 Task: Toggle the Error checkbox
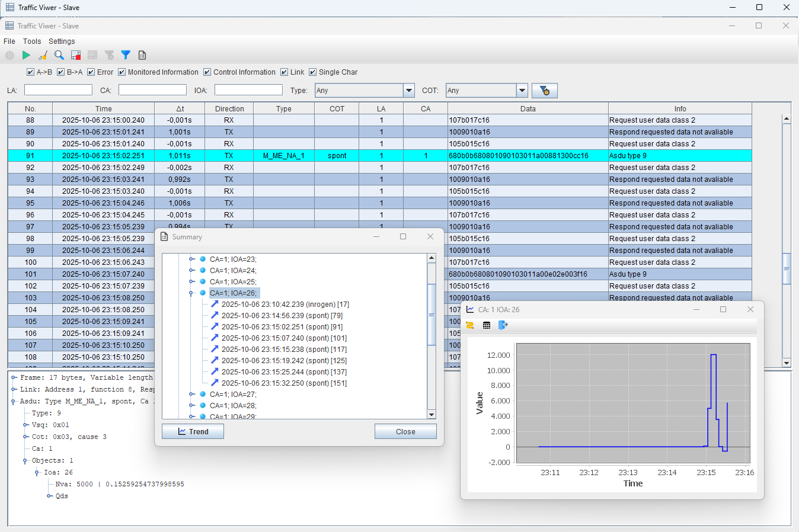point(91,72)
